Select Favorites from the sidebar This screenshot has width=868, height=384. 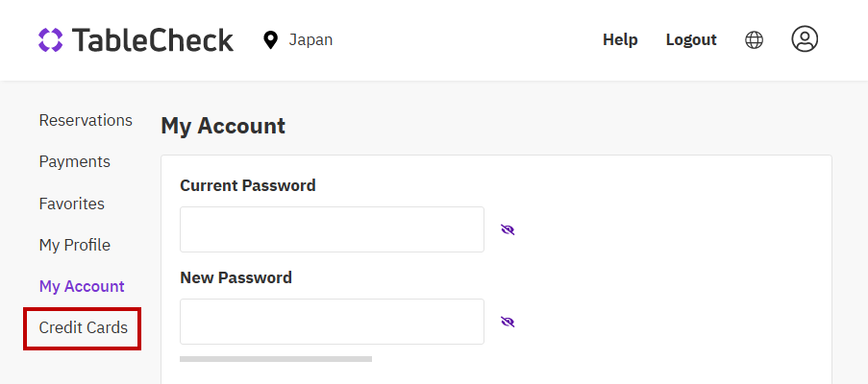(71, 204)
